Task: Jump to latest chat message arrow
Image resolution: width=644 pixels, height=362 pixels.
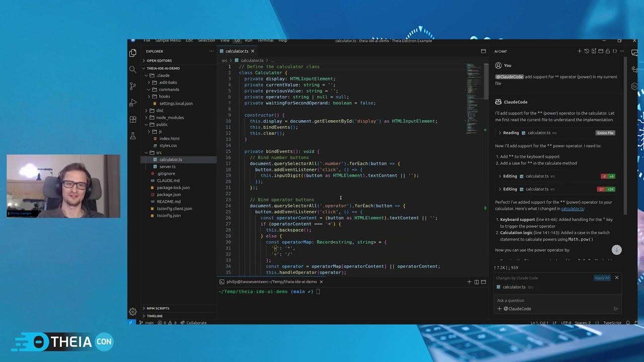Action: (616, 250)
